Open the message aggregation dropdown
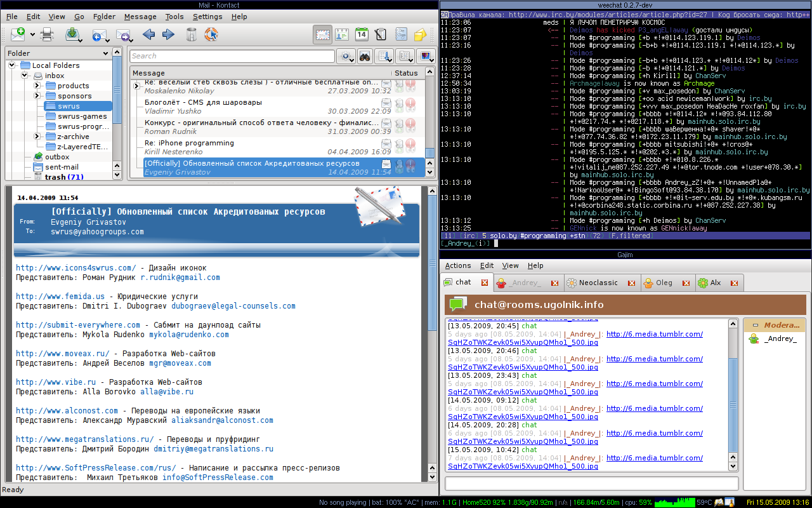Screen dimensions: 812x508 (x=405, y=57)
